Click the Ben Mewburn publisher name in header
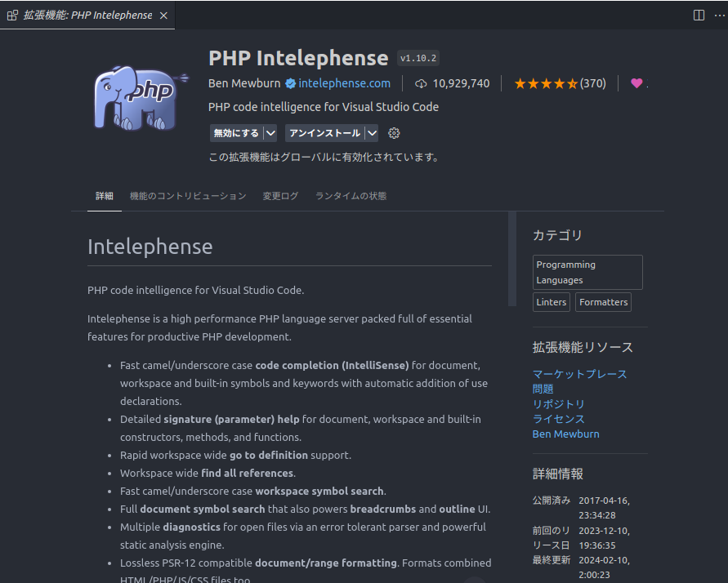The width and height of the screenshot is (728, 583). pyautogui.click(x=244, y=83)
